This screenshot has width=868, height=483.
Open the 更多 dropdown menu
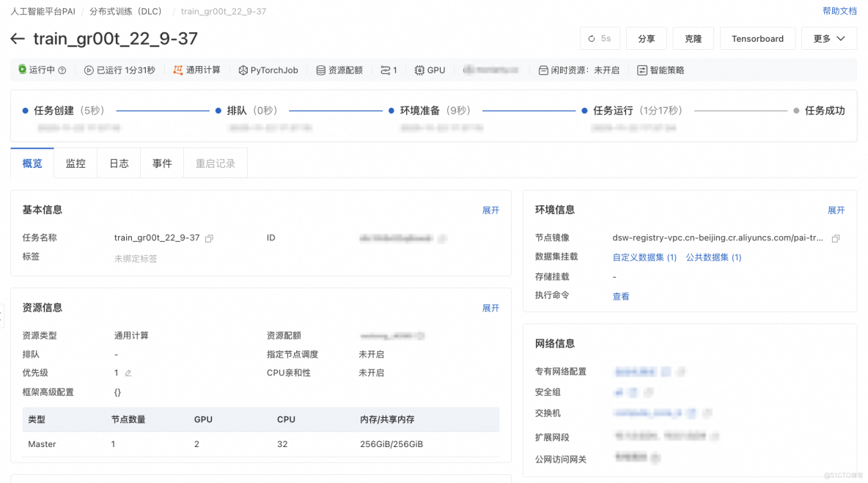point(829,38)
